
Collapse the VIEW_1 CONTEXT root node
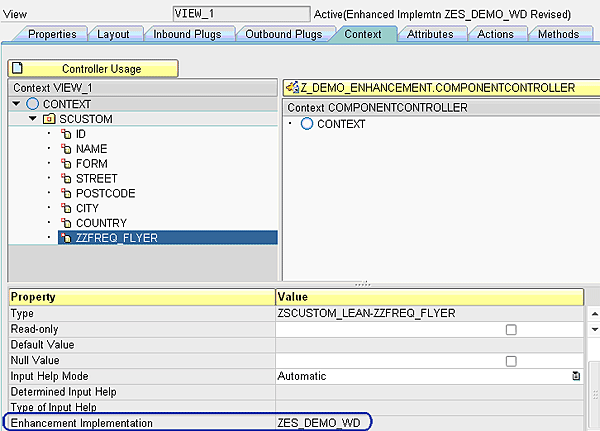[17, 104]
